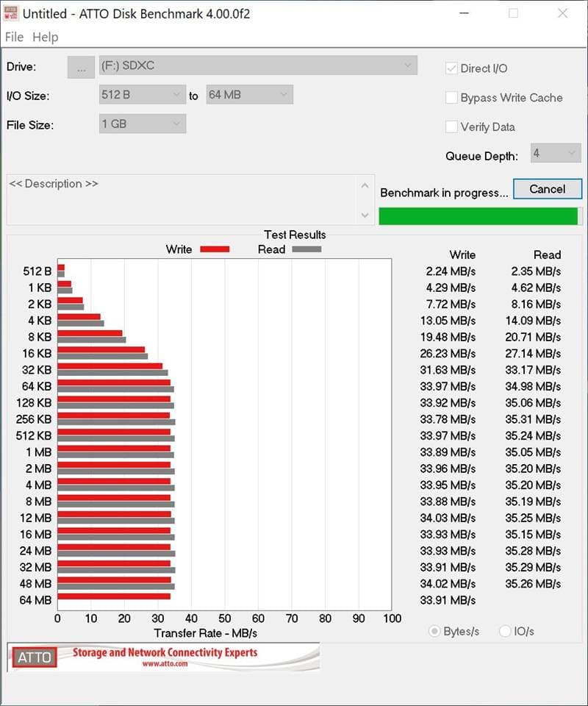Click the drive browse '...' button
This screenshot has height=706, width=588.
[81, 67]
